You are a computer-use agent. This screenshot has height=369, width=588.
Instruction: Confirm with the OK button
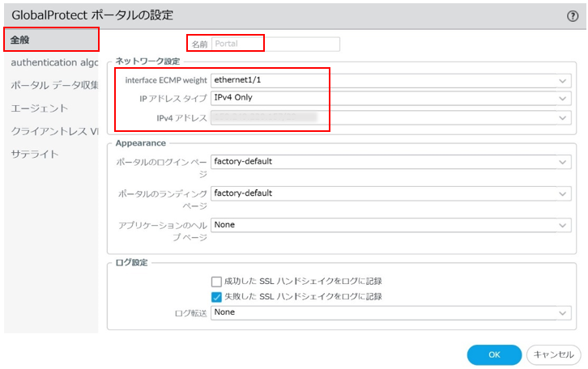click(x=494, y=354)
